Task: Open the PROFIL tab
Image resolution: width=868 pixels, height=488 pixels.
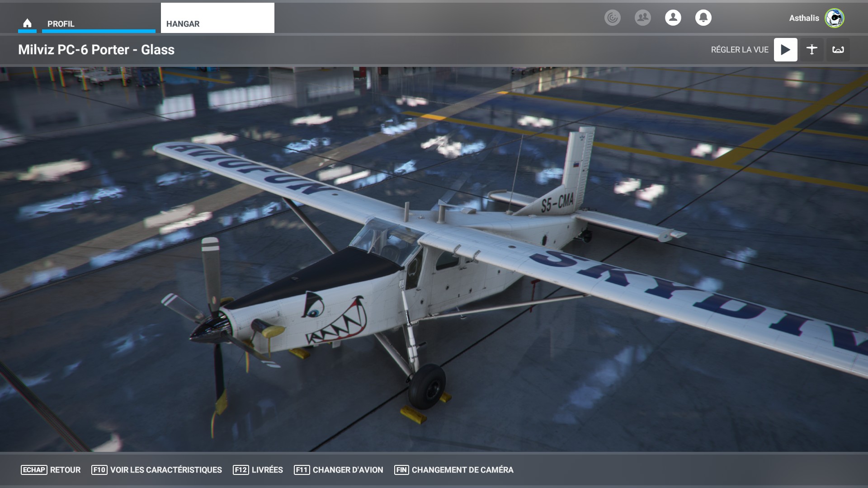Action: click(98, 23)
